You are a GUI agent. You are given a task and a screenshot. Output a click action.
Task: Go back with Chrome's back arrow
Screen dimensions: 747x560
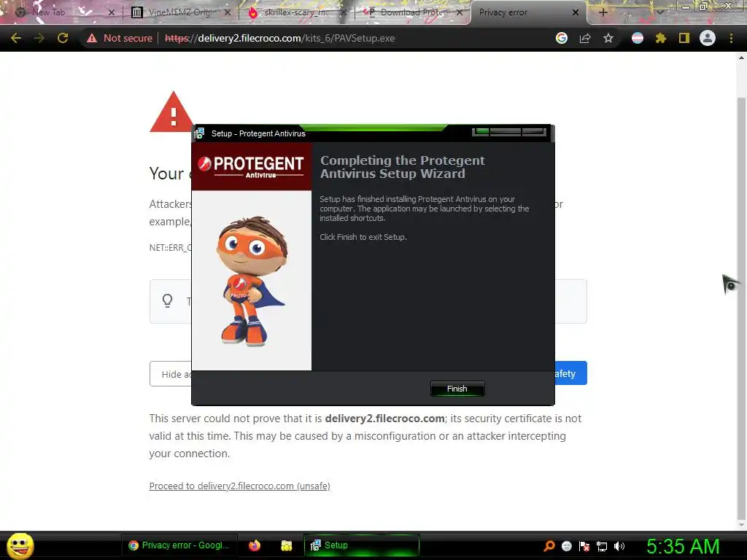[16, 38]
